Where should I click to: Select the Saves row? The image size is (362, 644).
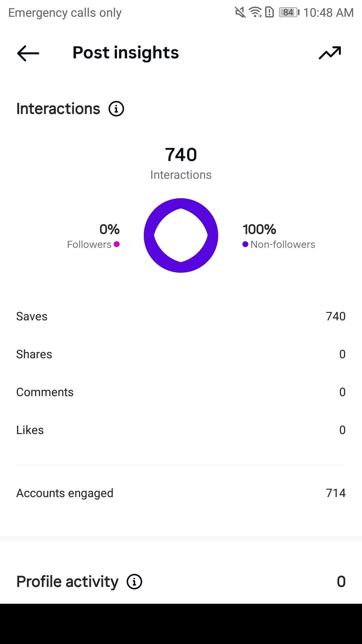pos(181,316)
